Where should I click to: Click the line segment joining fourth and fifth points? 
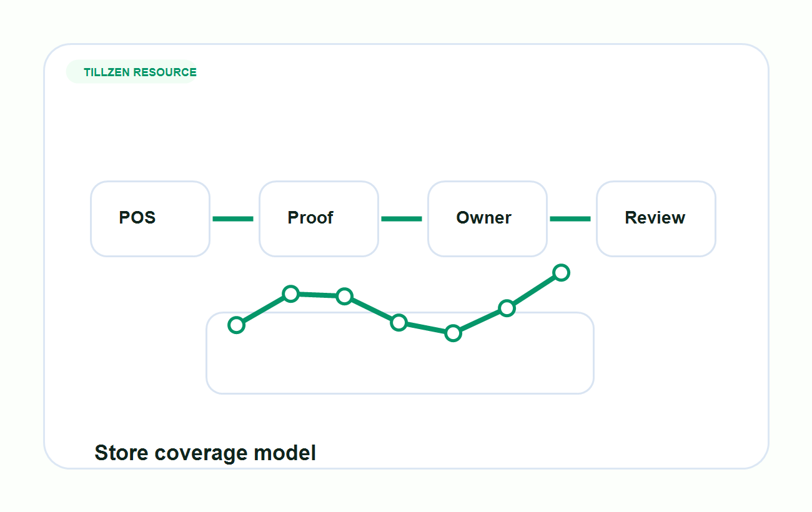point(426,328)
